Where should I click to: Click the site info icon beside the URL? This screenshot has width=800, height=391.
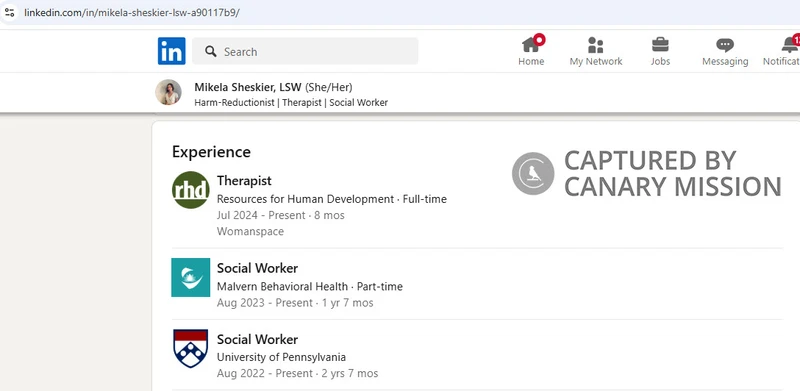point(9,12)
